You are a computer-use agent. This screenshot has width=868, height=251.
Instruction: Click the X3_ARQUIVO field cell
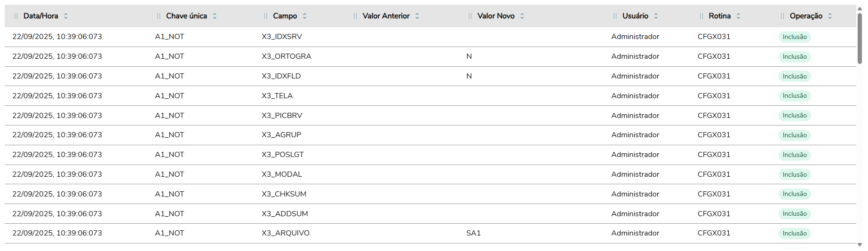(x=286, y=233)
